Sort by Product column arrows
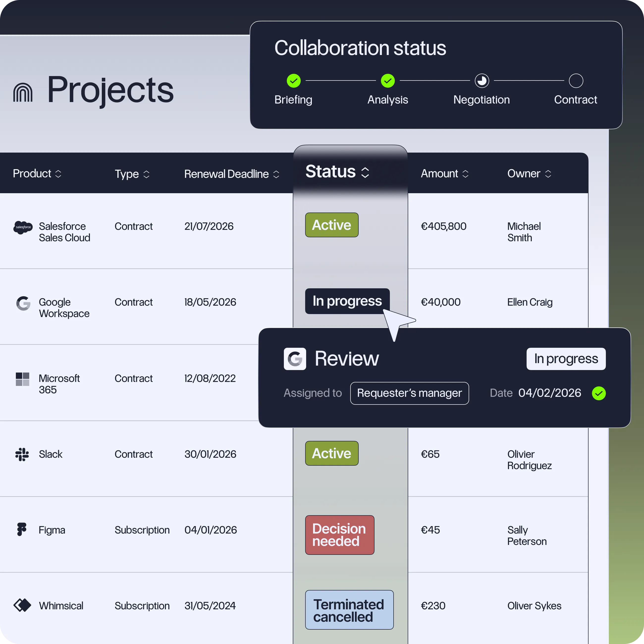This screenshot has width=644, height=644. (x=58, y=174)
